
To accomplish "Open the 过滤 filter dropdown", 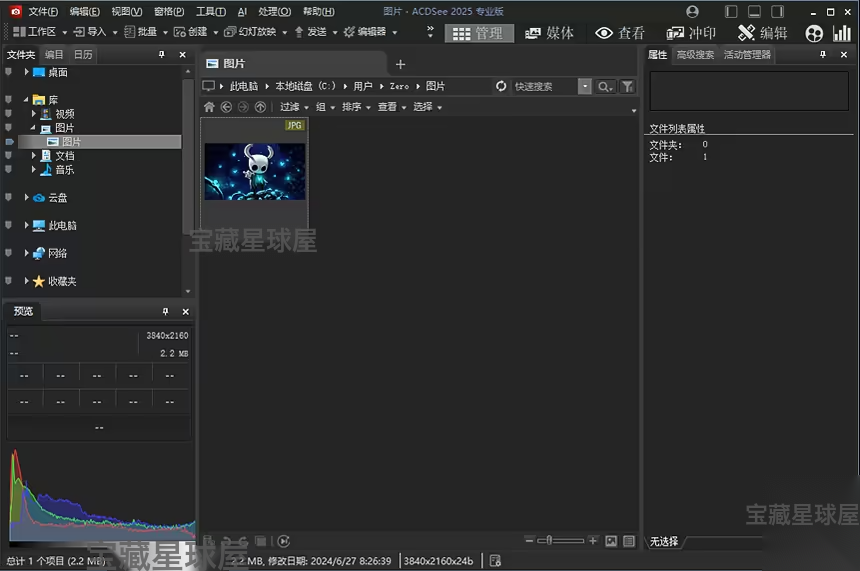I will tap(295, 107).
